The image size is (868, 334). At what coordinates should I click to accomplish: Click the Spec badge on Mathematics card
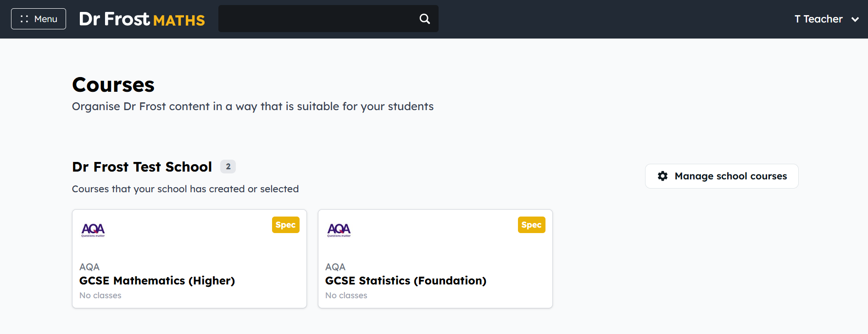pos(285,225)
